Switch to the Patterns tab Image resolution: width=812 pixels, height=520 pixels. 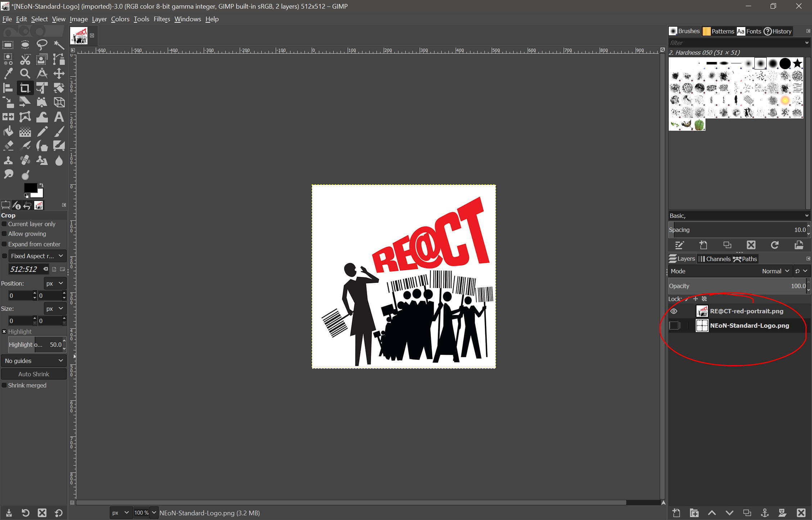pos(718,31)
